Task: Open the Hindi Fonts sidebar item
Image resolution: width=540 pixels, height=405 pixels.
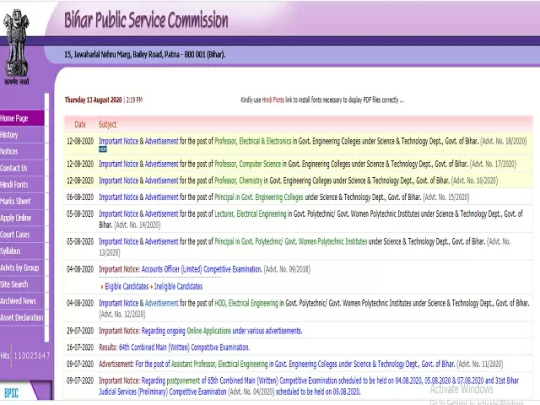Action: [x=22, y=185]
